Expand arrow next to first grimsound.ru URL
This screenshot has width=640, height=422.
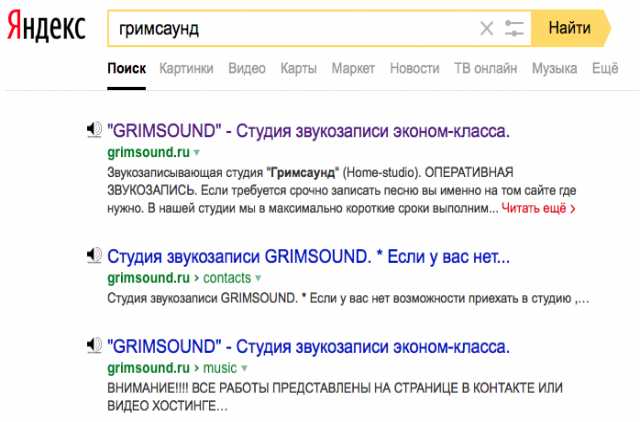(196, 153)
